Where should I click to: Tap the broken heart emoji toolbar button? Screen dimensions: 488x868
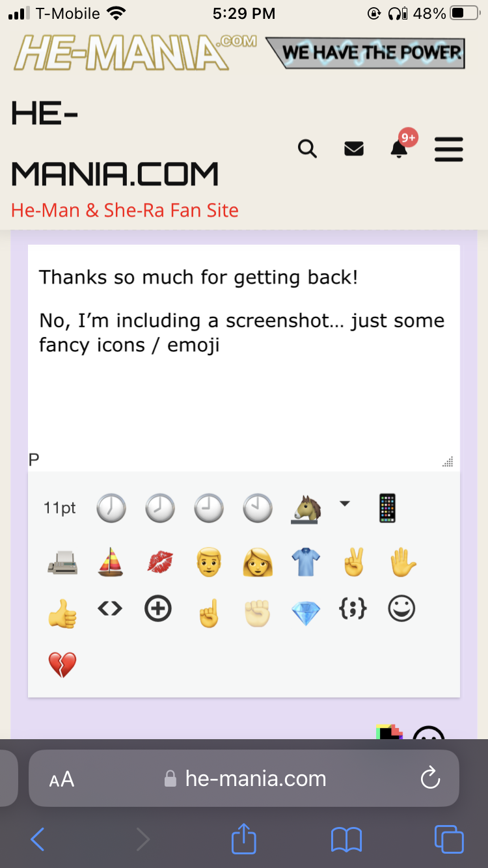pyautogui.click(x=62, y=665)
